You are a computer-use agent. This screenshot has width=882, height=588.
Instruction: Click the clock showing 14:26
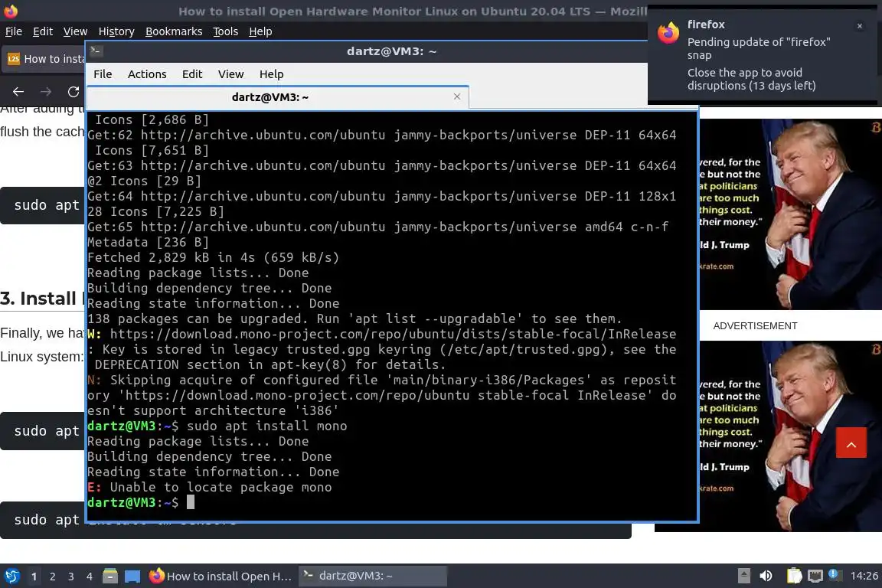click(864, 576)
